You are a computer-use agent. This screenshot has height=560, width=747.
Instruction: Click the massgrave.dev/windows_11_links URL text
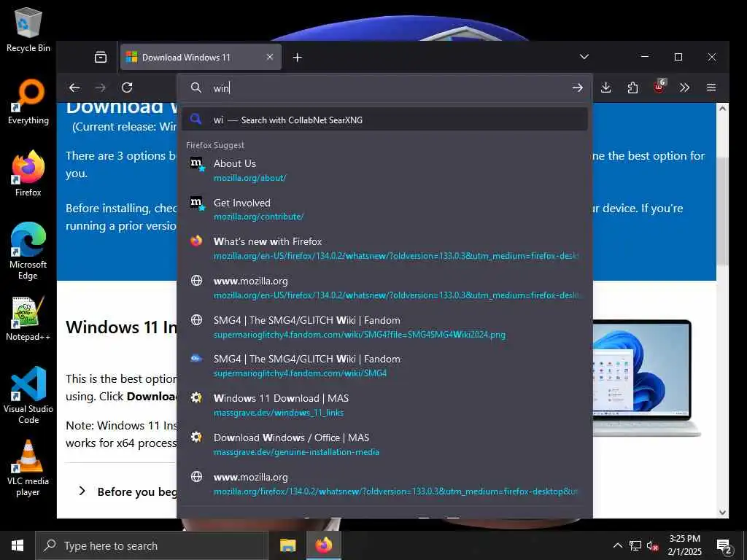click(278, 413)
